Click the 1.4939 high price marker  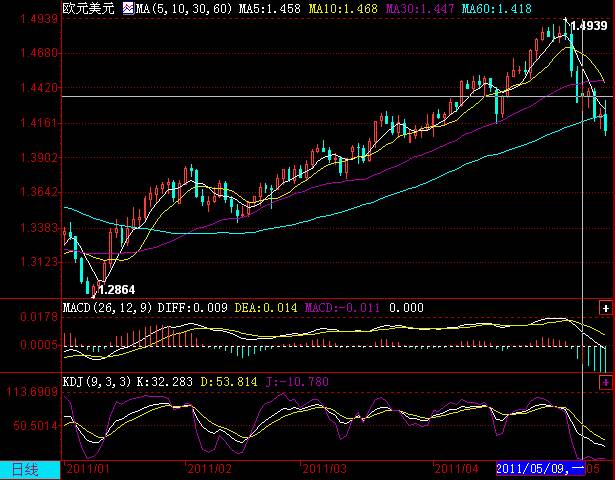pos(589,26)
